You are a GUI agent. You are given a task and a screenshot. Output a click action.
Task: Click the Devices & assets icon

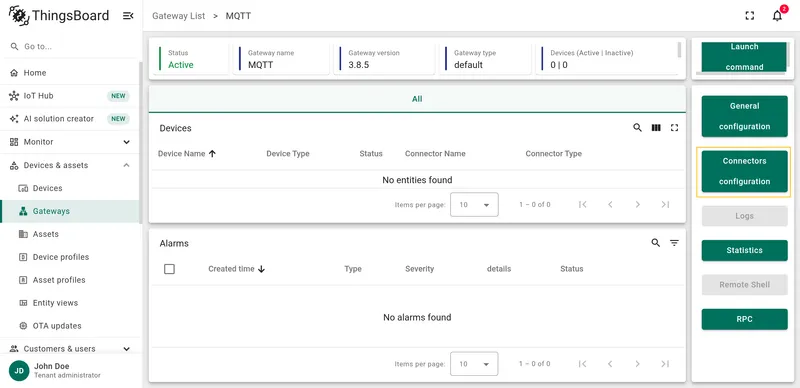pos(14,165)
